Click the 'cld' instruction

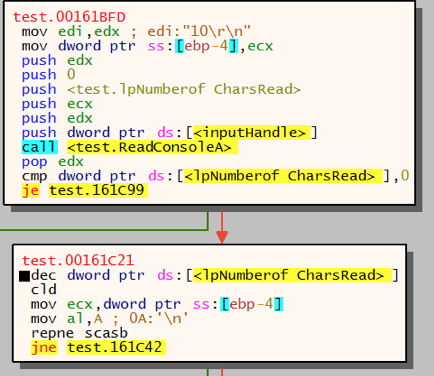pyautogui.click(x=44, y=289)
